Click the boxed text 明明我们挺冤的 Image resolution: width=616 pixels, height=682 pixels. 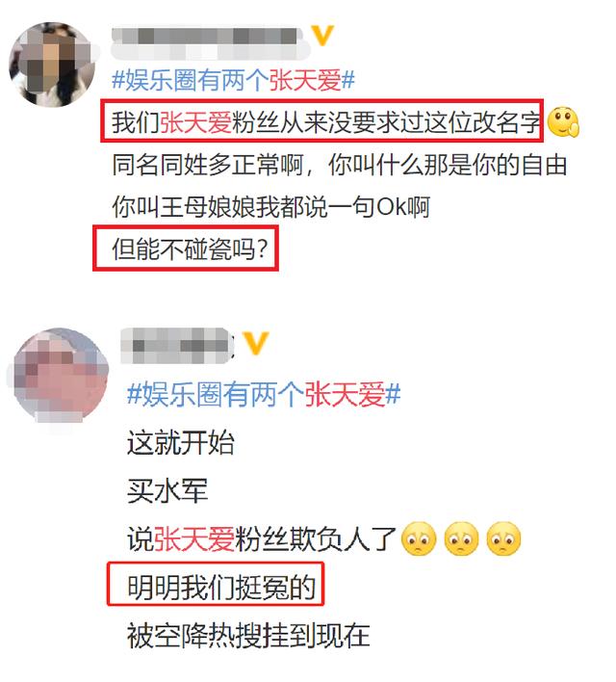coord(221,587)
